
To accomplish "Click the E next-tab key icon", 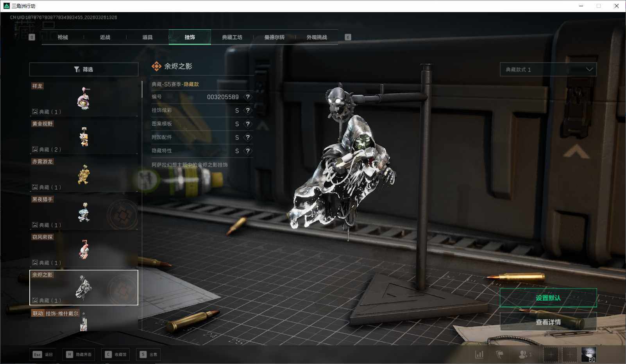I will point(348,37).
